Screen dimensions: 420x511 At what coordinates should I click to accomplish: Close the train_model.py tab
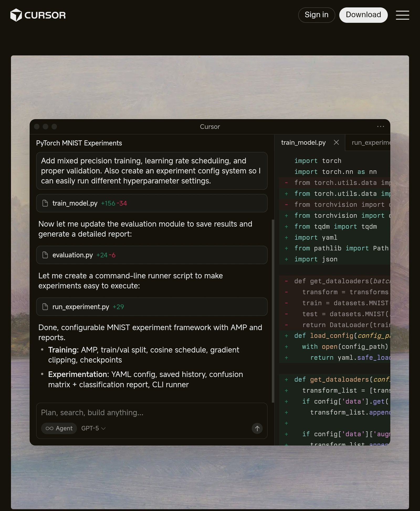point(336,142)
